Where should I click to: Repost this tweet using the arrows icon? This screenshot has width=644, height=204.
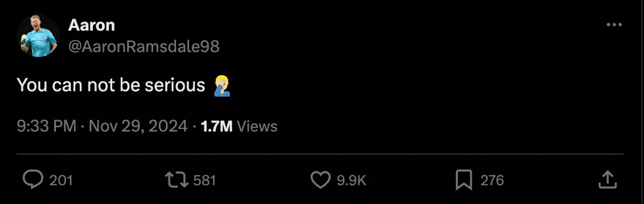click(x=176, y=180)
